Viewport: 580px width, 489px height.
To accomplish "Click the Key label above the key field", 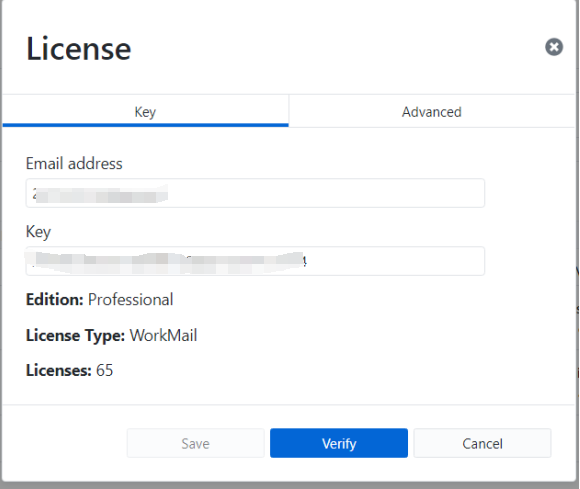I will tap(38, 232).
